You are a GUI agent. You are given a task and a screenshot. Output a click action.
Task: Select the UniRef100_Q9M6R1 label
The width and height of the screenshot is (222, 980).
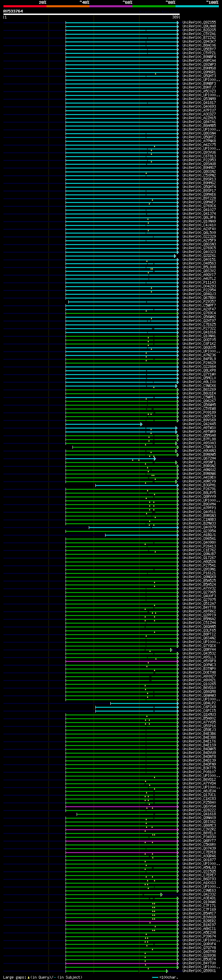[199, 72]
